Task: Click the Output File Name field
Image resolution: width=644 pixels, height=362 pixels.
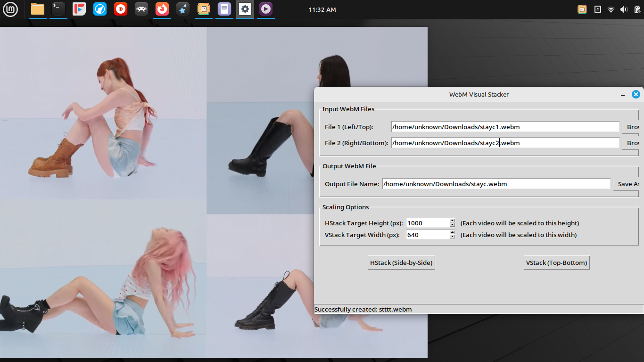Action: coord(496,184)
